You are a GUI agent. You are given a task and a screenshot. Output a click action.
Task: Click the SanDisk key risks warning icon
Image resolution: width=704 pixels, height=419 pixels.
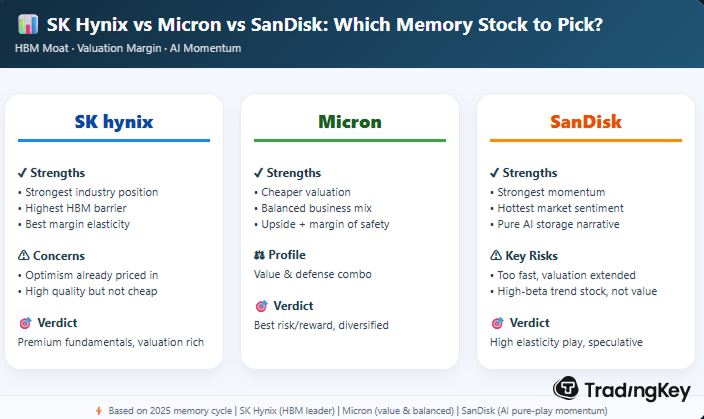click(x=496, y=255)
